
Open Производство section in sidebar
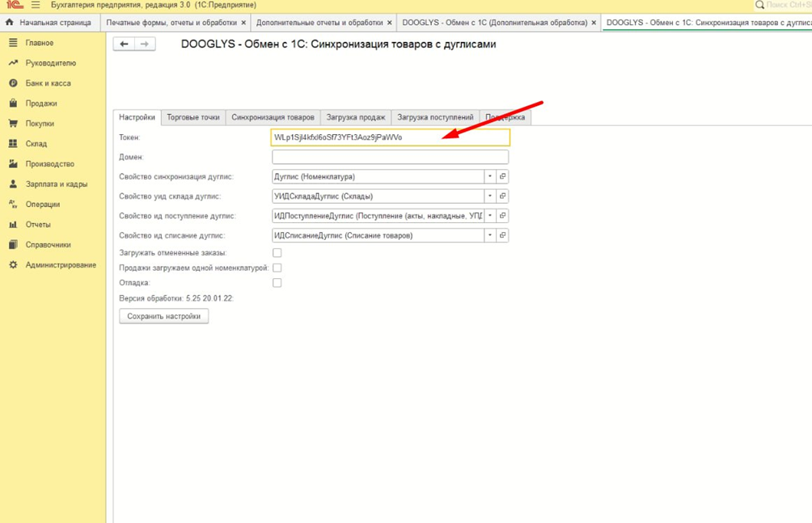coord(49,164)
